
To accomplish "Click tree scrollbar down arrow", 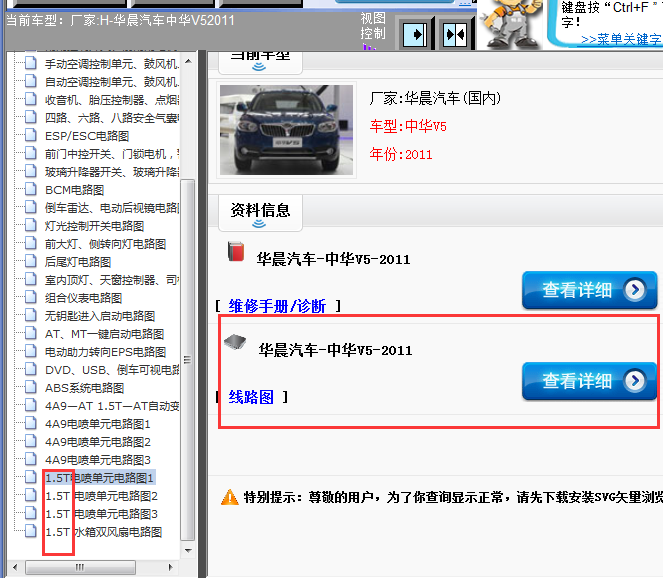I will pos(188,551).
